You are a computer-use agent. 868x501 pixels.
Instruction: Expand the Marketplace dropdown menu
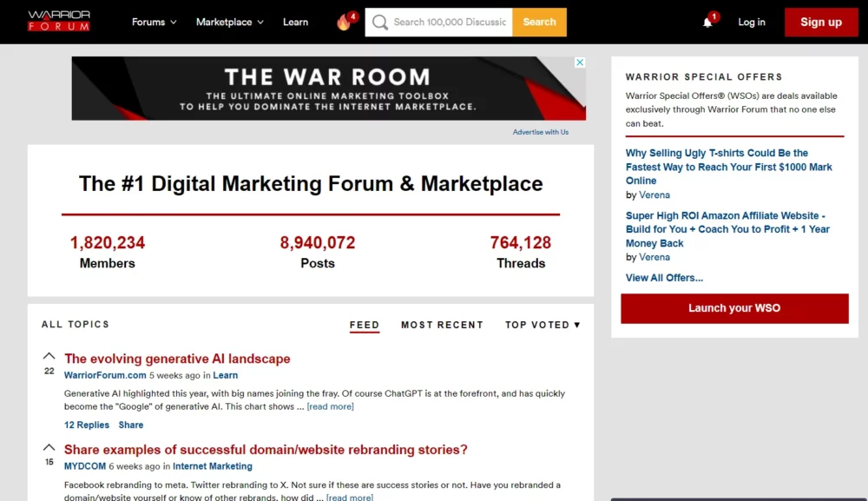click(230, 23)
